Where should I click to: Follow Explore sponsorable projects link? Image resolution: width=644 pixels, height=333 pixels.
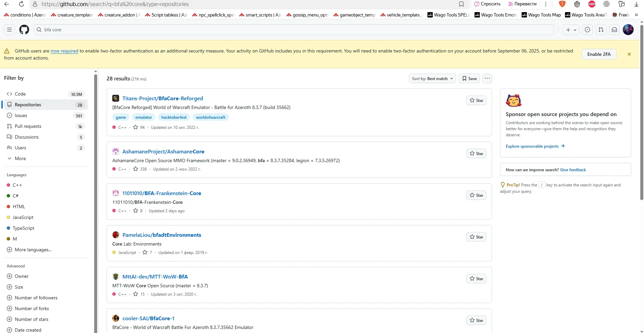pyautogui.click(x=535, y=146)
